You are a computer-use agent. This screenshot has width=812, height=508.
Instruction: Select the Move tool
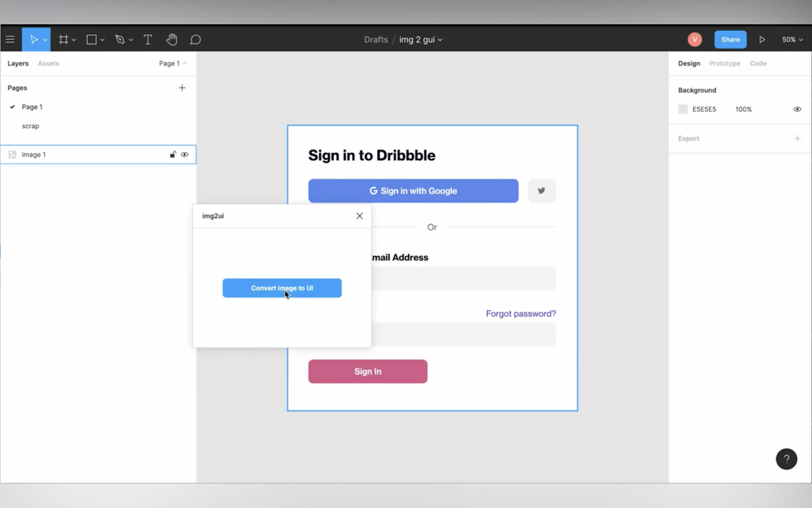[x=34, y=40]
